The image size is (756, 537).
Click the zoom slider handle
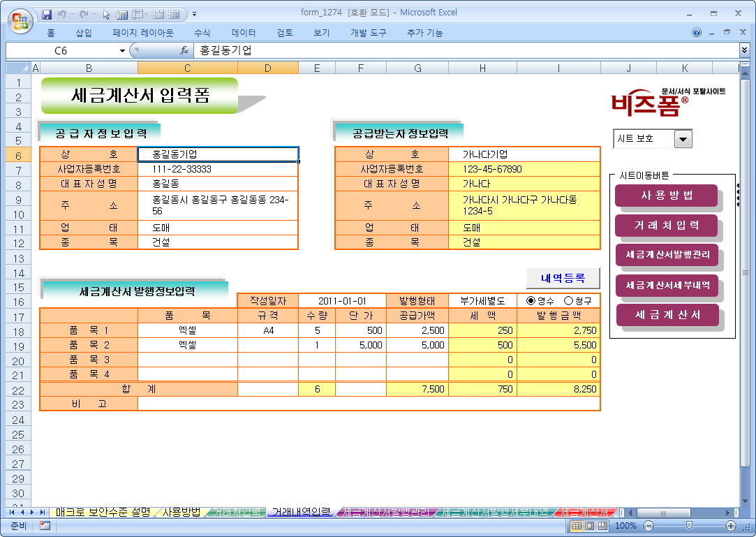(x=689, y=525)
